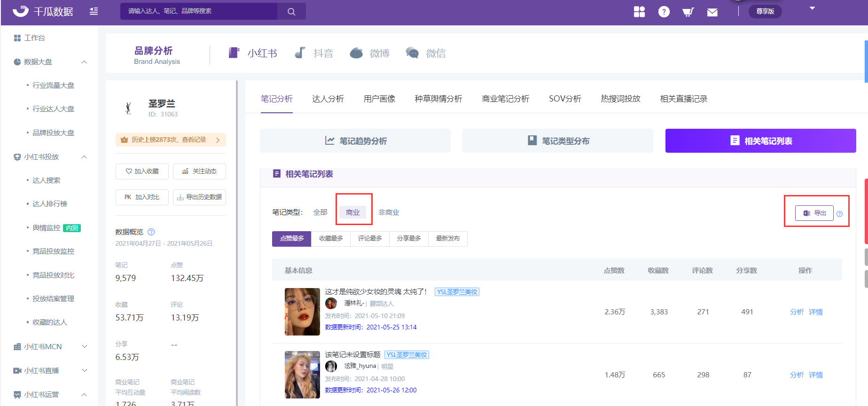The image size is (868, 406).
Task: Open the mail messages icon
Action: pos(712,12)
